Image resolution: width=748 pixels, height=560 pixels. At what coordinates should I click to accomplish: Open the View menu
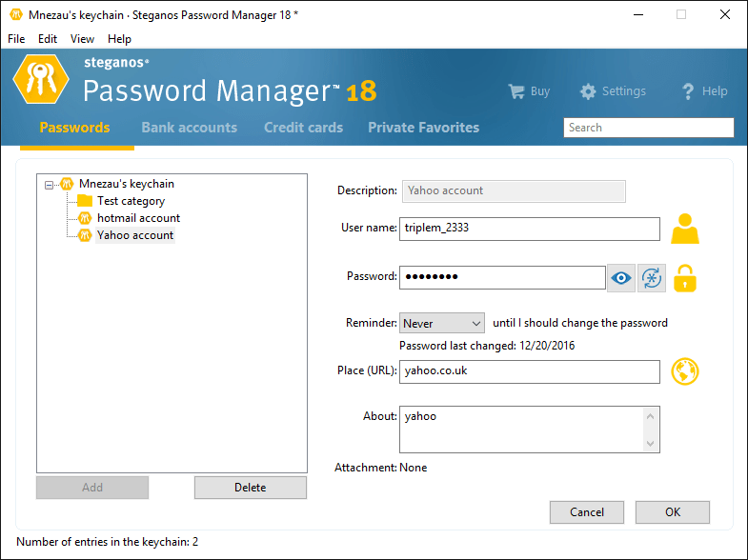coord(82,39)
